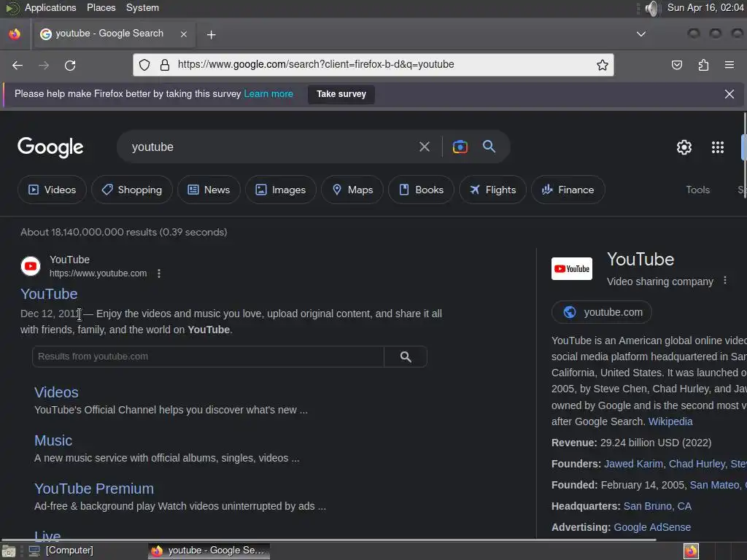Submit search with the blue magnifier icon
The width and height of the screenshot is (747, 560).
[489, 146]
